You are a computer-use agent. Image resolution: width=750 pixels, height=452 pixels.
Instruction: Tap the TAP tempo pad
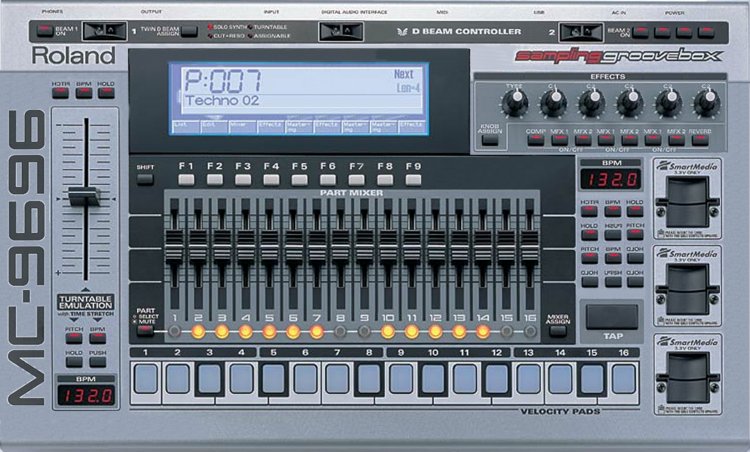click(x=612, y=317)
